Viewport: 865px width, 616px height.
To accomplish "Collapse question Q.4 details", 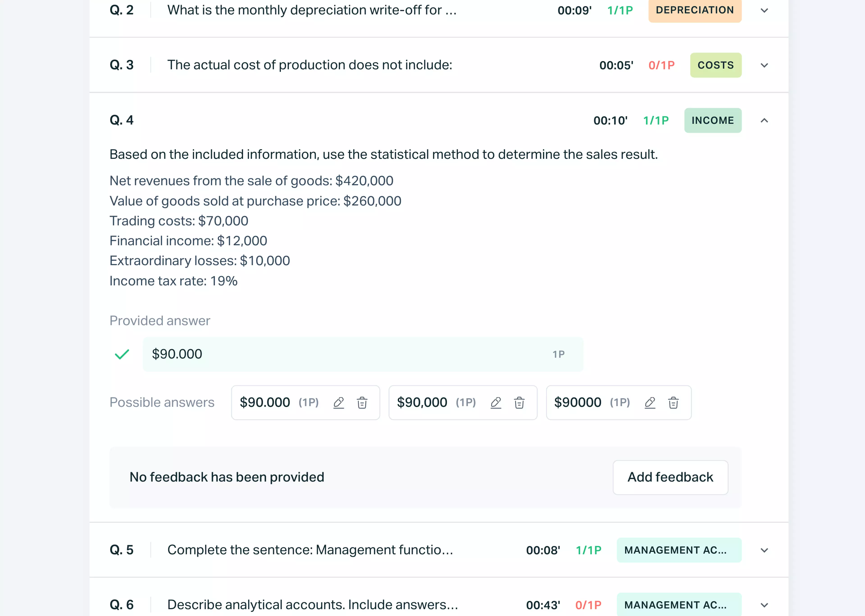I will click(764, 120).
